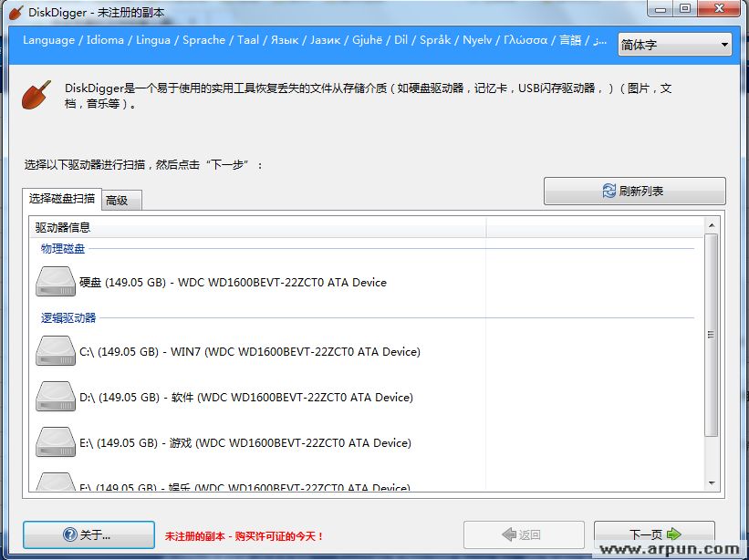Select the F:\ 娱乐 logical drive entry
This screenshot has width=749, height=560.
coord(244,487)
